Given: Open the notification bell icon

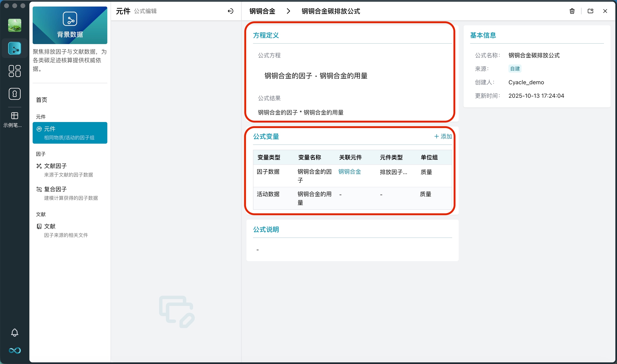Looking at the screenshot, I should [x=14, y=333].
